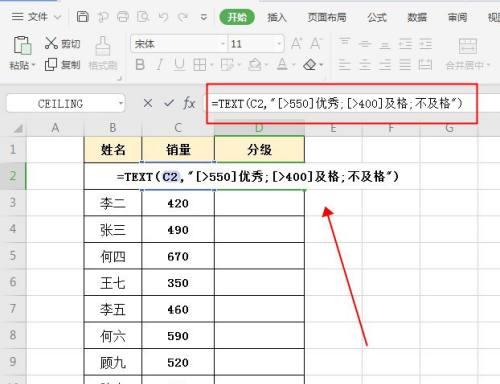Image resolution: width=500 pixels, height=384 pixels.
Task: Click the cell containing 顾九
Action: (113, 362)
